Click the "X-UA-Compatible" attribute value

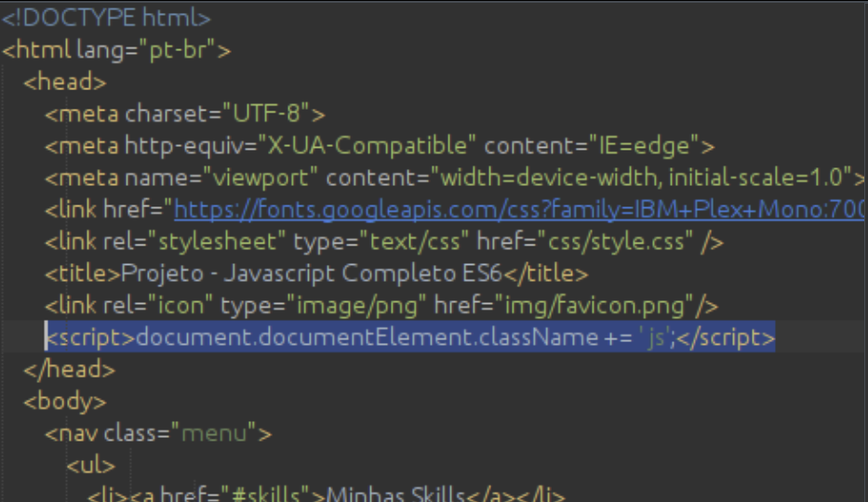point(367,146)
